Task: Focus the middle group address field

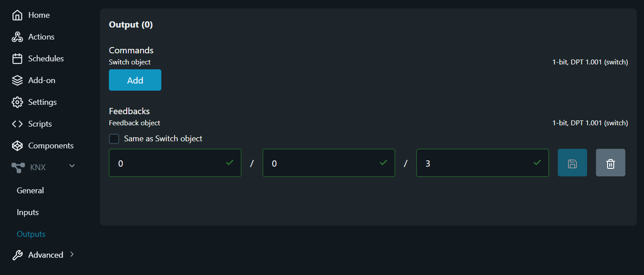Action: point(323,163)
